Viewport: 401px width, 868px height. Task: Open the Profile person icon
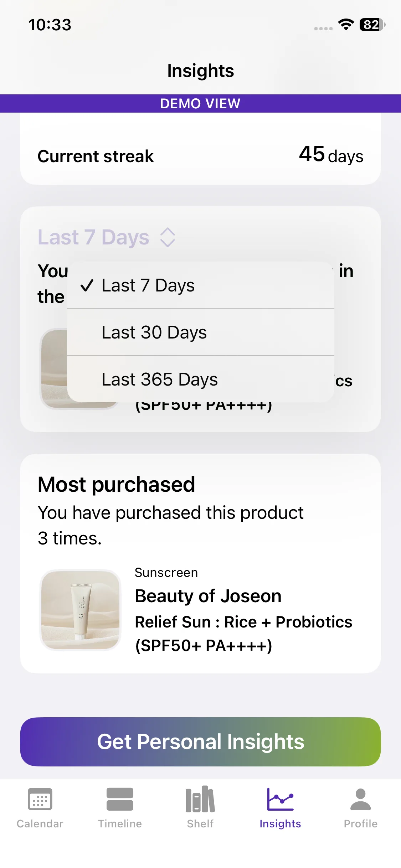360,799
